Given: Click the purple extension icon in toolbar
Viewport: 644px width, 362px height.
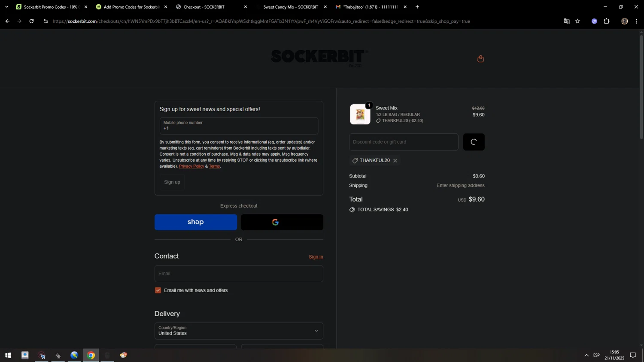Looking at the screenshot, I should pos(594,21).
